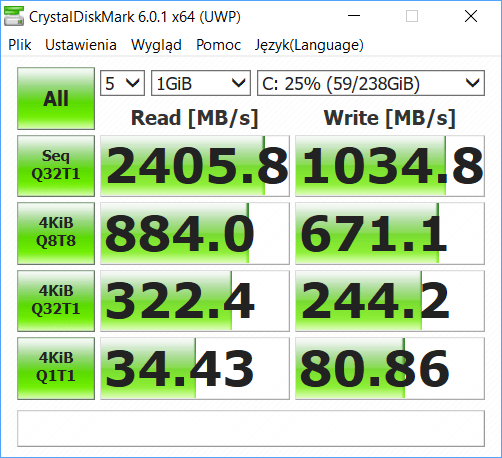The width and height of the screenshot is (502, 458).
Task: Launch the 4KiB Q1T1 benchmark
Action: 56,368
